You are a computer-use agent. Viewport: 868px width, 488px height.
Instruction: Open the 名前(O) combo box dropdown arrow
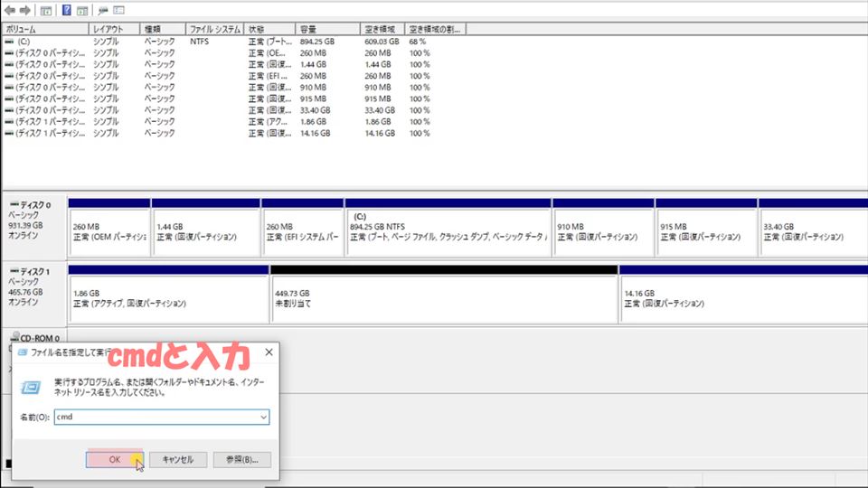coord(263,418)
